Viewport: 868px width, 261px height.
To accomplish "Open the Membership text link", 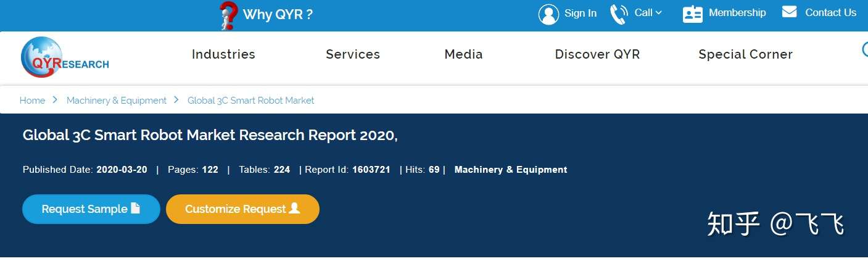I will coord(737,12).
